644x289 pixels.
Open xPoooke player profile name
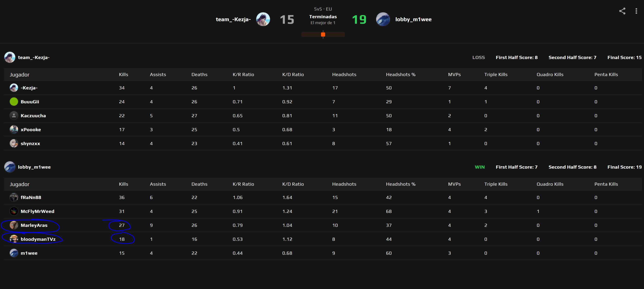31,130
